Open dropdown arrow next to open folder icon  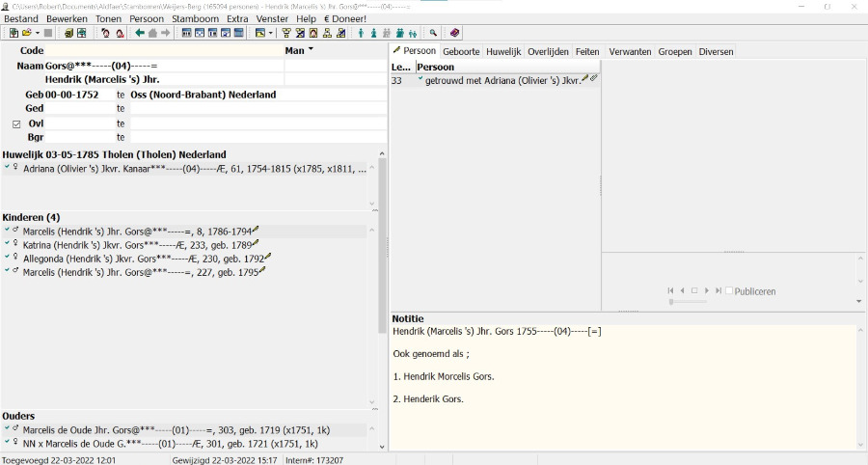38,33
